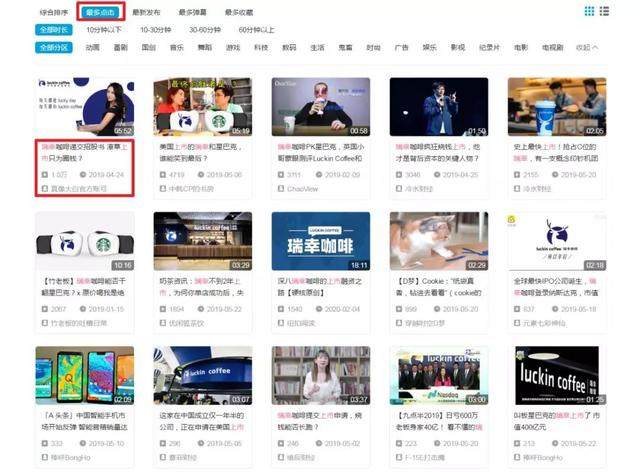Filter by the 广告 category
640x472 pixels.
402,47
